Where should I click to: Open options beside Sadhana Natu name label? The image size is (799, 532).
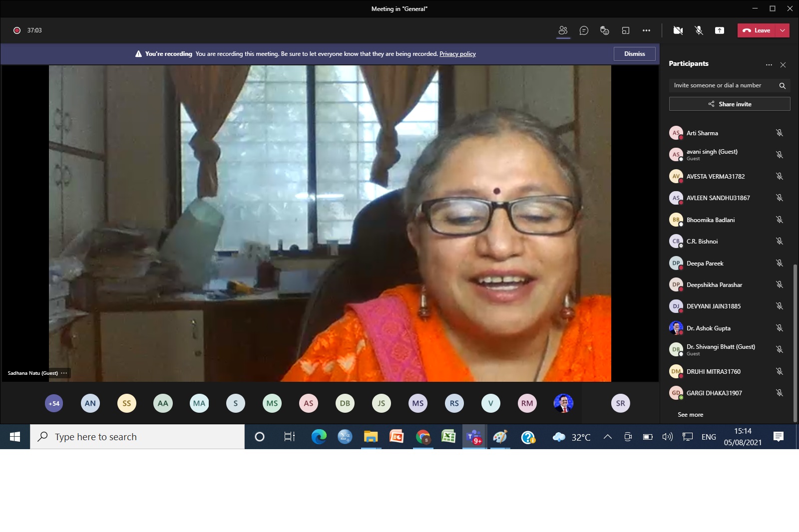(64, 373)
